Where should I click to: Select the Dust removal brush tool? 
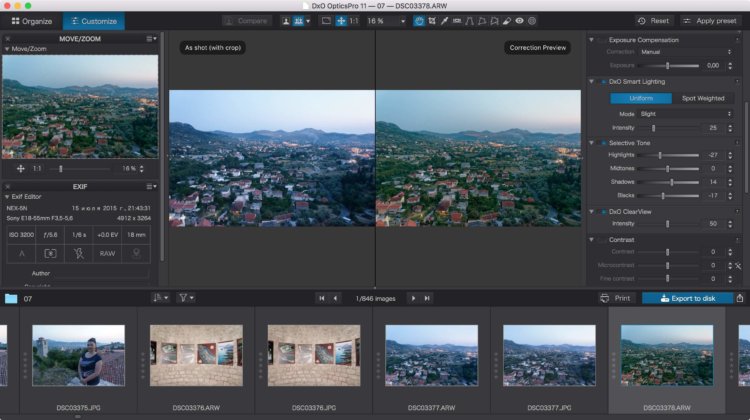[507, 21]
